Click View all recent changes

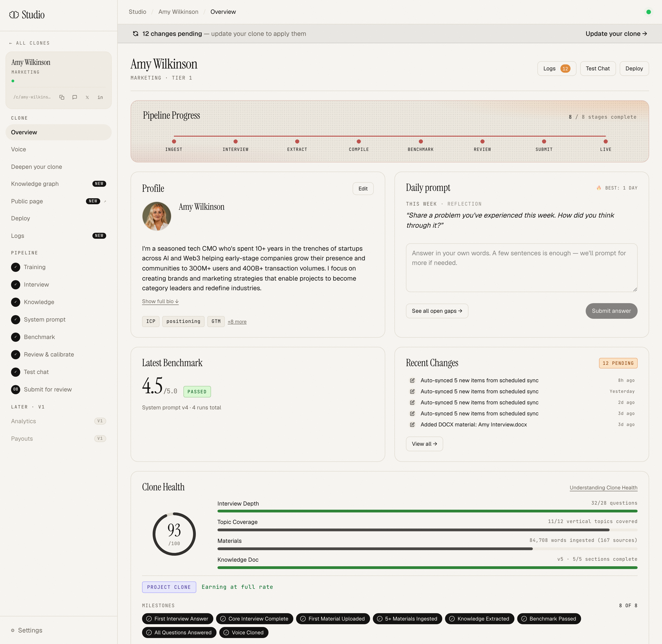(x=424, y=444)
